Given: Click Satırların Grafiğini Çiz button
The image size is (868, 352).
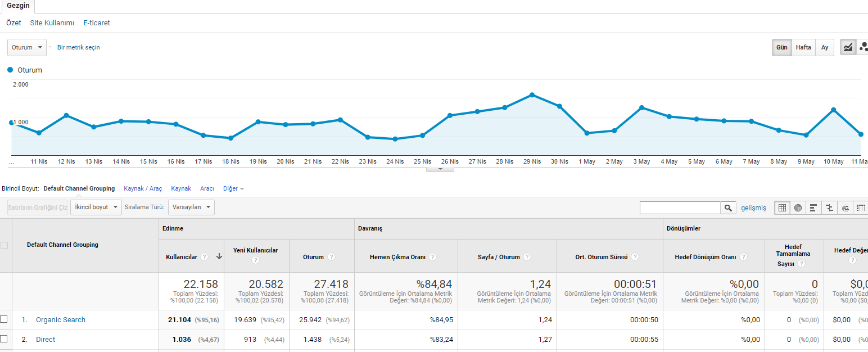Looking at the screenshot, I should click(x=38, y=207).
